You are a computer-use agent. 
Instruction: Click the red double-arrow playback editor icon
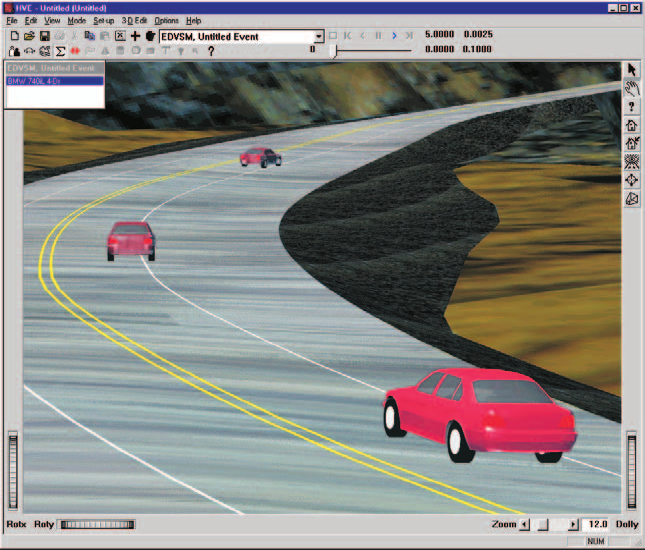pyautogui.click(x=75, y=51)
